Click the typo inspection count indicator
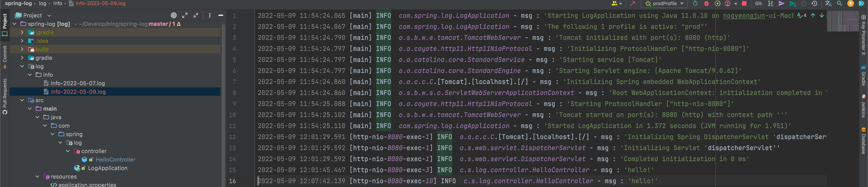 [802, 15]
